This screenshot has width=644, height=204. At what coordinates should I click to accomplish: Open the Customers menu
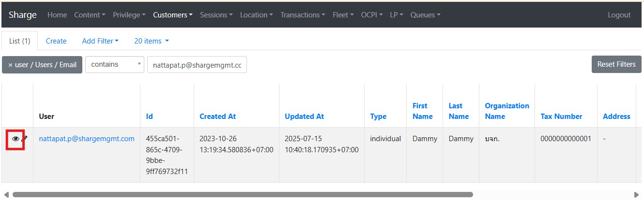point(172,15)
